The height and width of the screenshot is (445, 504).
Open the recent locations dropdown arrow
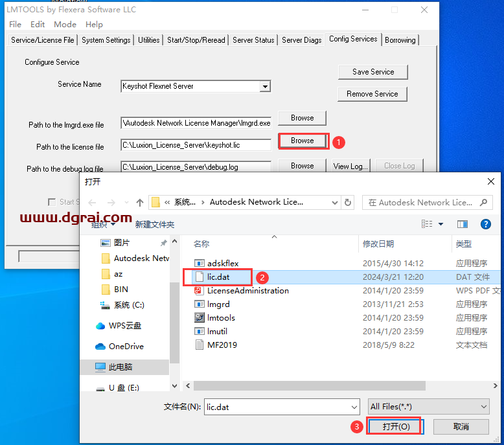coord(126,202)
